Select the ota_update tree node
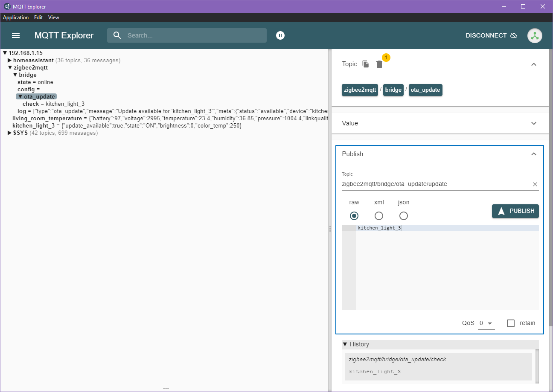The image size is (553, 392). point(36,97)
